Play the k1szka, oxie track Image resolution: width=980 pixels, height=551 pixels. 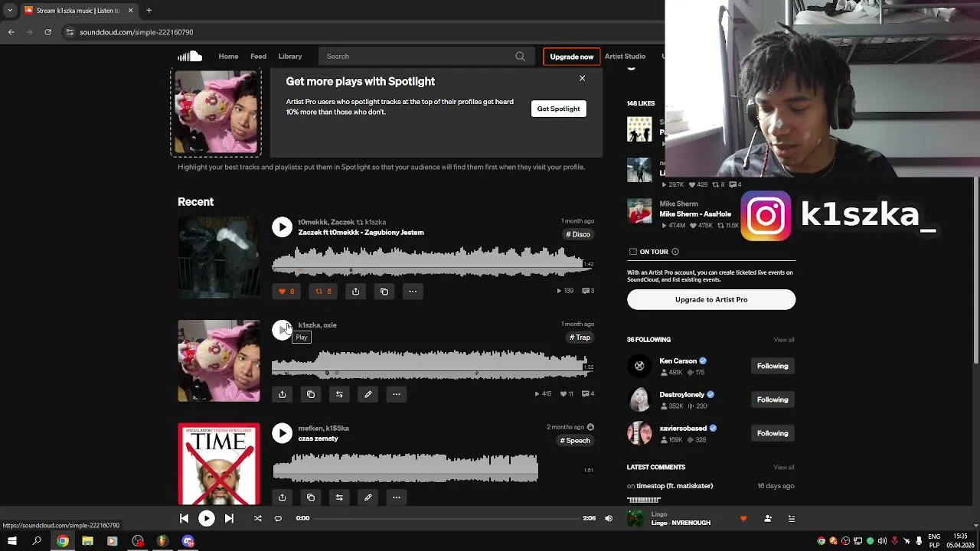point(282,330)
